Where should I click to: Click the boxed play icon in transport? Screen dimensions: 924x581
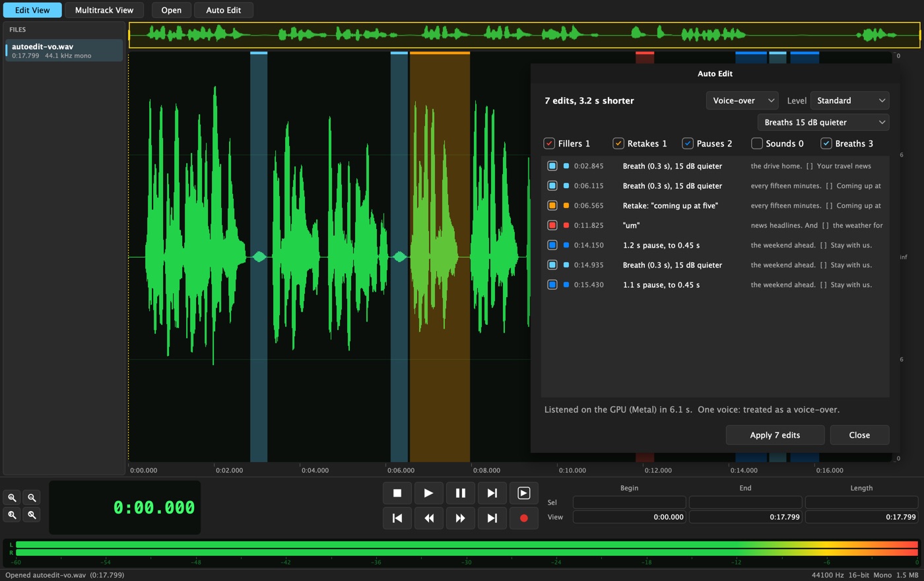point(524,493)
